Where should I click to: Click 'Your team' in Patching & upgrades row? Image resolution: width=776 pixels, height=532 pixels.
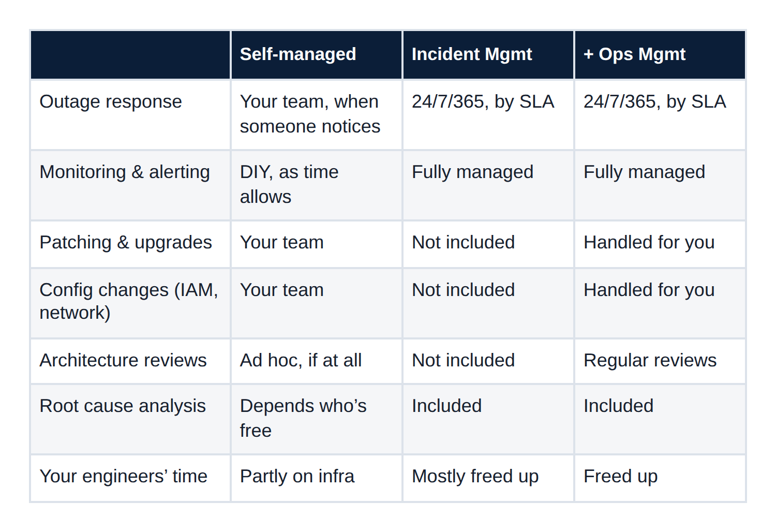point(316,244)
